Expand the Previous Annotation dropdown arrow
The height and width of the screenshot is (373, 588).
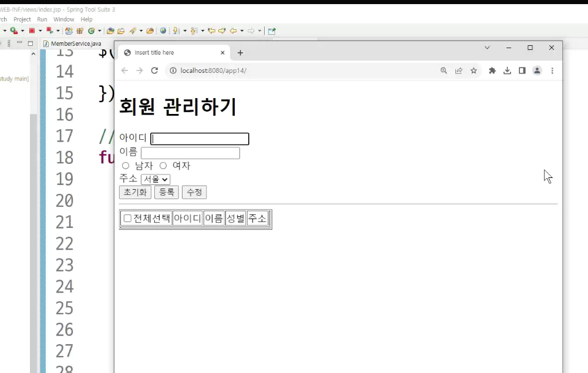202,31
